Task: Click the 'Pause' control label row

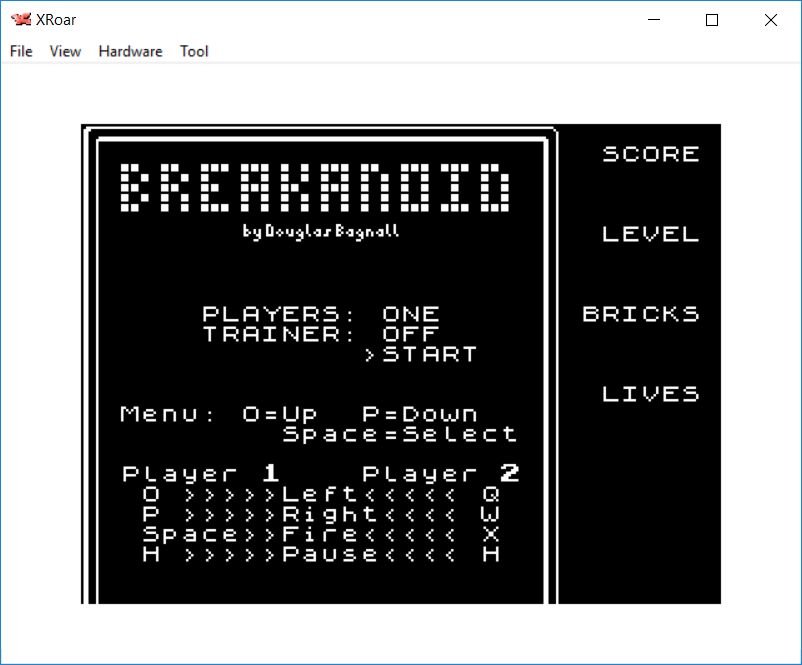Action: pyautogui.click(x=321, y=555)
